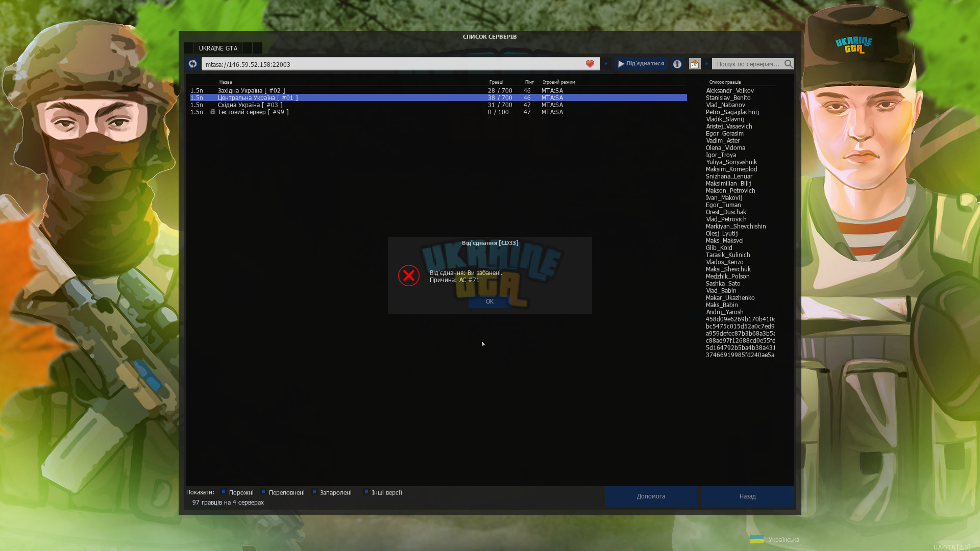
Task: Click the search type icon before the server search field
Action: (x=695, y=64)
